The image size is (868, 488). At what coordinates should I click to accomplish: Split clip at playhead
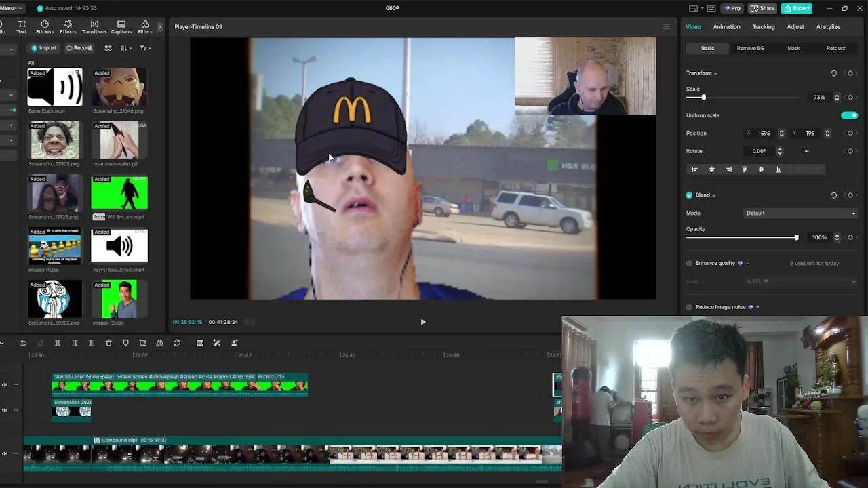[58, 343]
